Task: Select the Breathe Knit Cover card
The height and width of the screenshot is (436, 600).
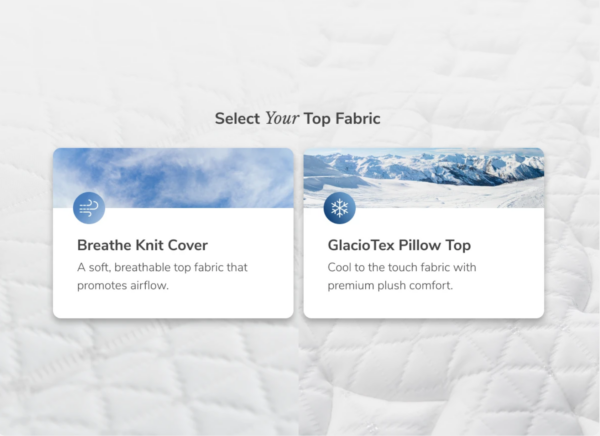Action: pyautogui.click(x=173, y=233)
